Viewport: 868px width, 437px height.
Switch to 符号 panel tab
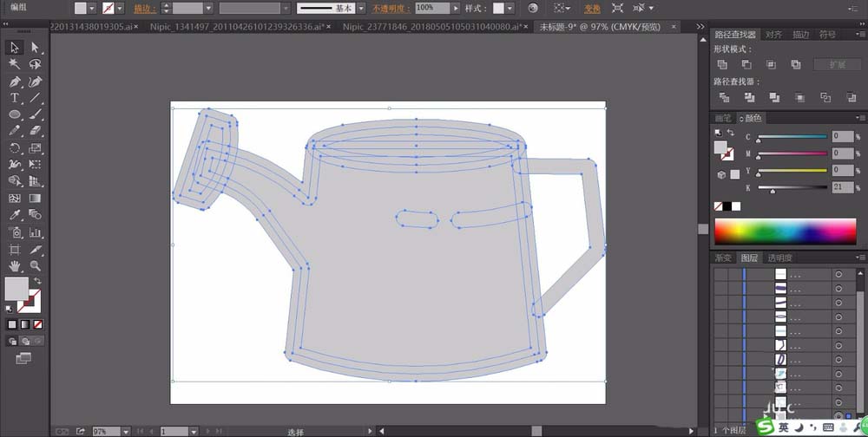[827, 35]
